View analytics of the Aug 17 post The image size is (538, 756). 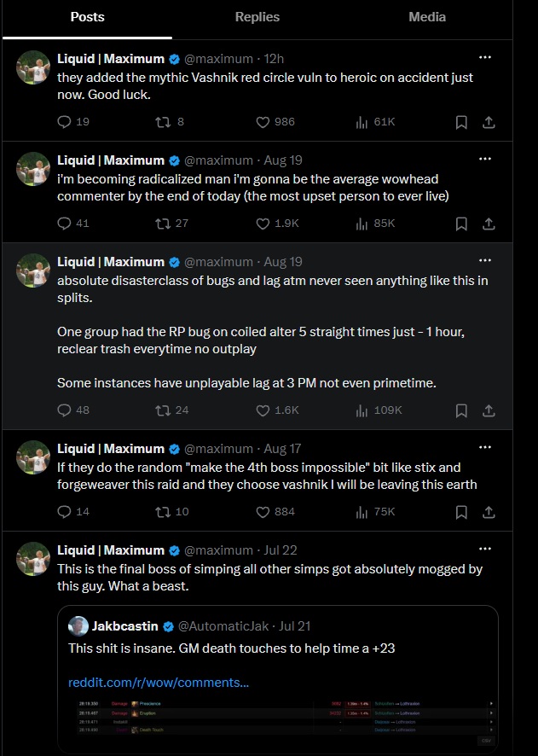point(375,512)
